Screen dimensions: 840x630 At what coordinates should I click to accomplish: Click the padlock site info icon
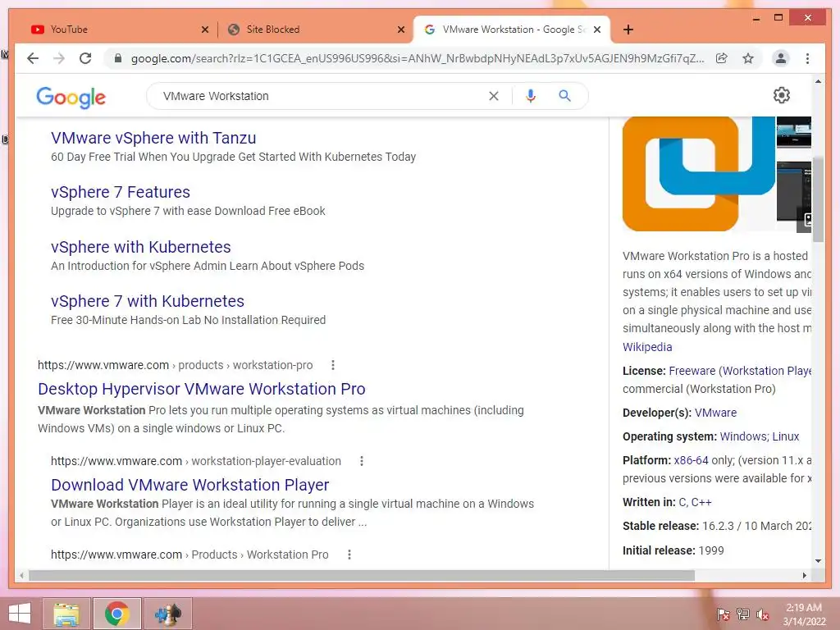click(x=118, y=58)
